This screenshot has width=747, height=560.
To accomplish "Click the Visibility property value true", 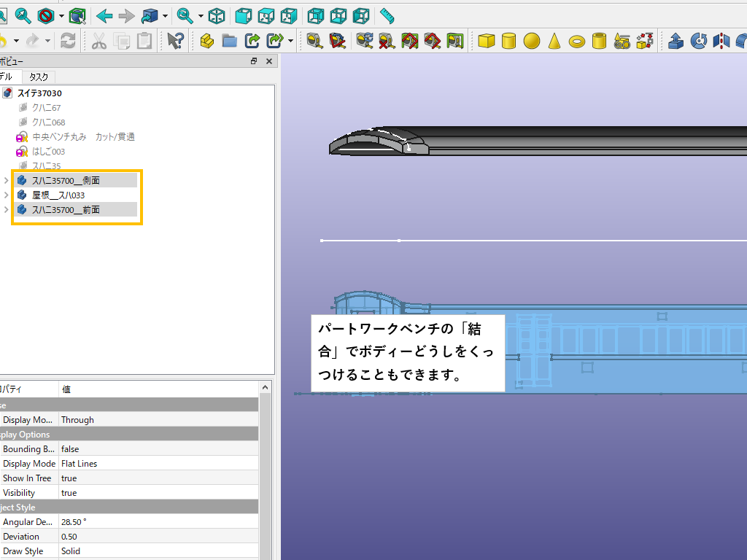I will pos(69,493).
